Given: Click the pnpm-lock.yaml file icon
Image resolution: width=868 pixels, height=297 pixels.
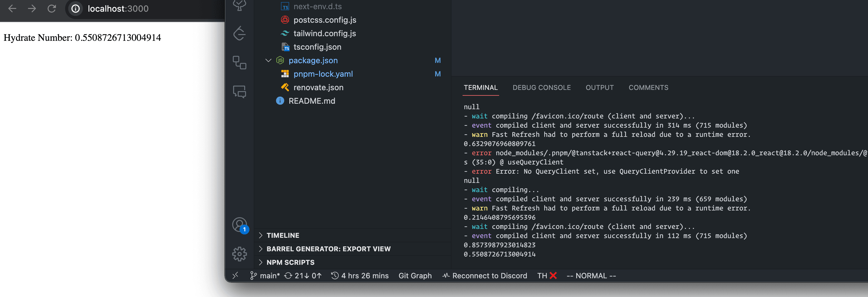Looking at the screenshot, I should tap(285, 74).
